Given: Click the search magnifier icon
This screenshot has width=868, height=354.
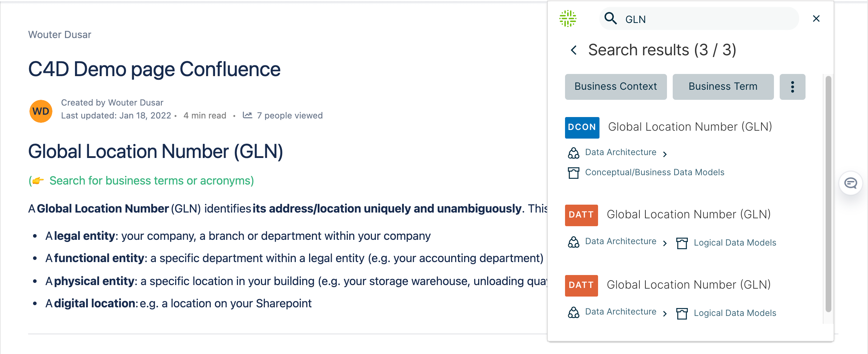Looking at the screenshot, I should click(x=610, y=18).
